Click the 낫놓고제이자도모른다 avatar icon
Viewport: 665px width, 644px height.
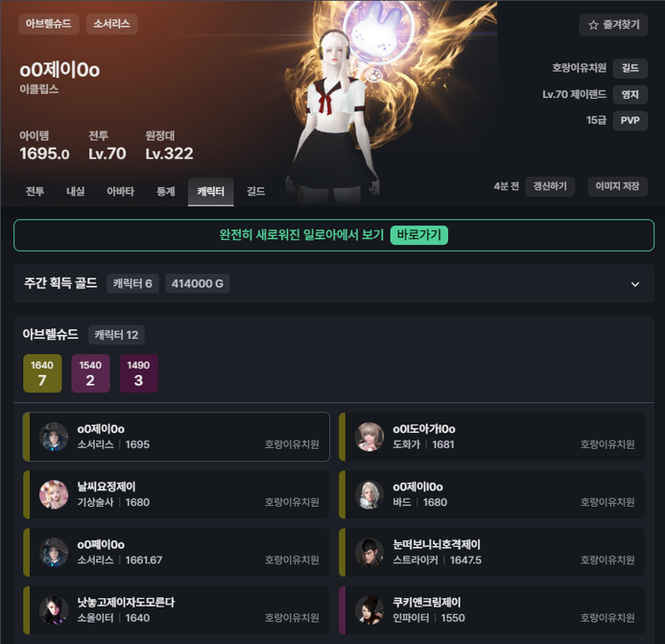54,610
